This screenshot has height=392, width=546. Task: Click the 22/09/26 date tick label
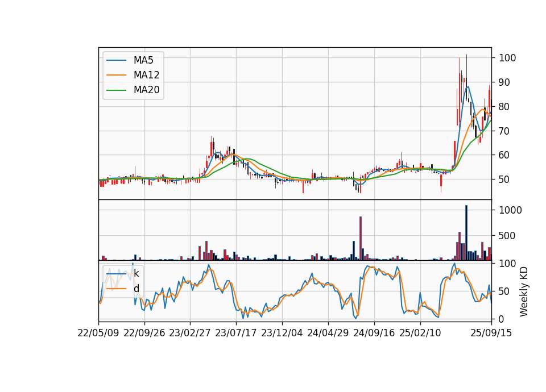pos(144,333)
